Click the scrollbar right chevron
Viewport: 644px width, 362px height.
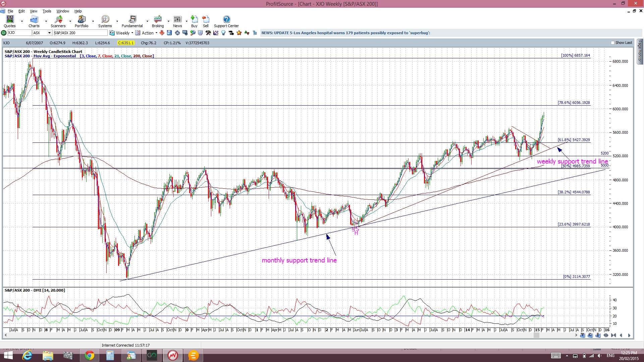pos(576,335)
